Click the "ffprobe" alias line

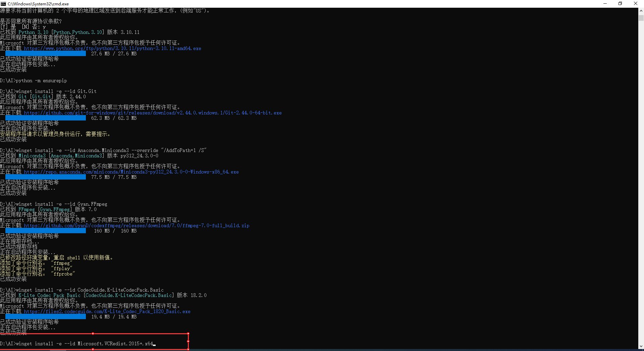(x=37, y=274)
